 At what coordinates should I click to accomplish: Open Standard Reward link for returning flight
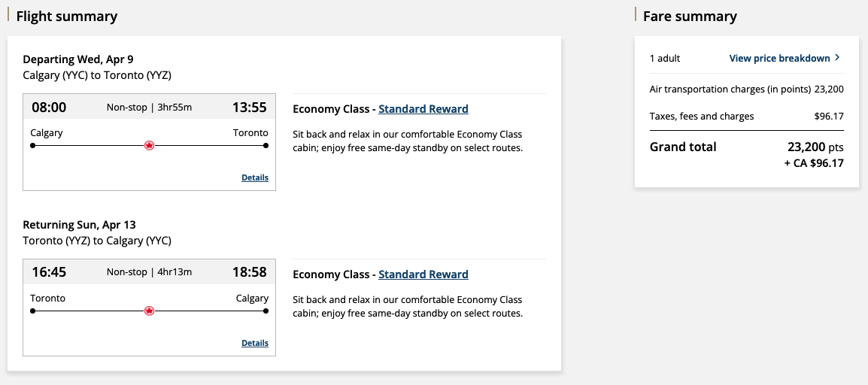tap(423, 274)
